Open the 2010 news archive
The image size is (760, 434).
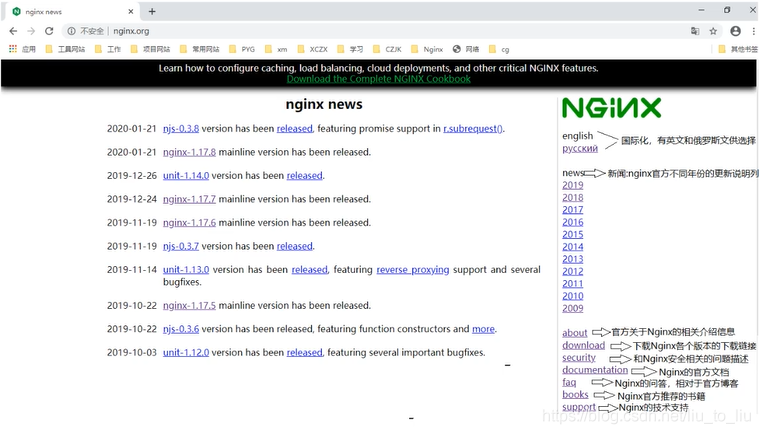573,296
